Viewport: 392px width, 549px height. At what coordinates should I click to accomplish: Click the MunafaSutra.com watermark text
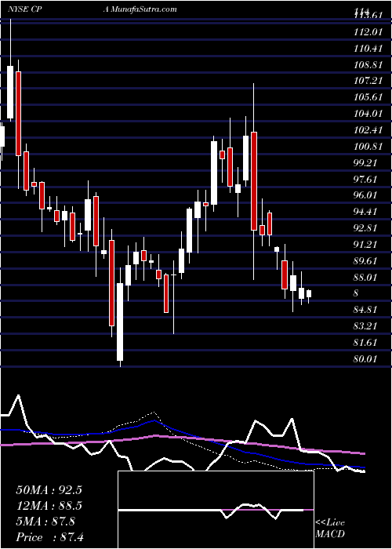140,9
